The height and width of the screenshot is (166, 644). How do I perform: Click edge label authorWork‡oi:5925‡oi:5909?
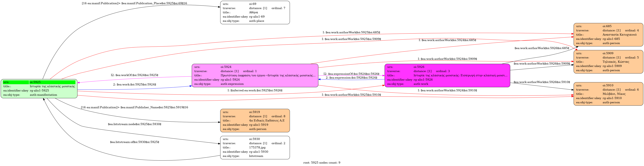click(351, 39)
